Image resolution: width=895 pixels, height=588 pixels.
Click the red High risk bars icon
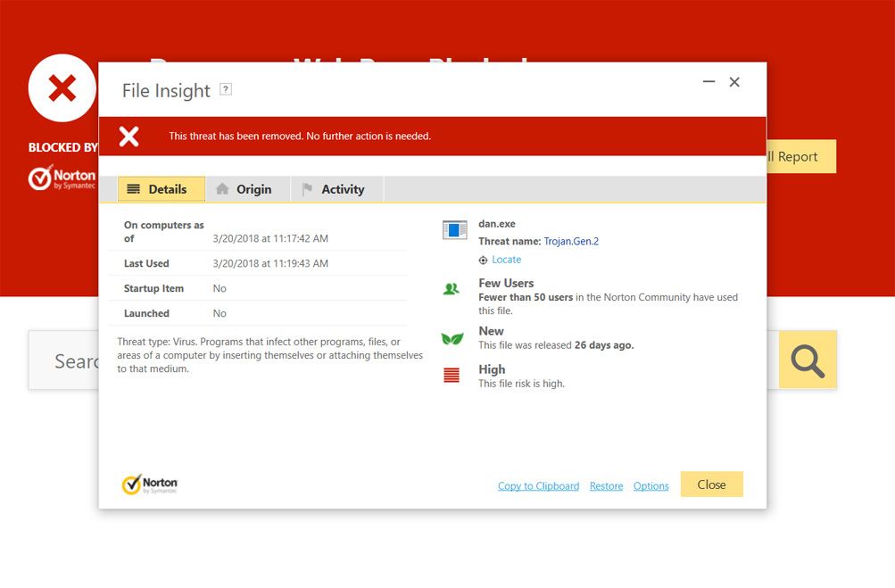pyautogui.click(x=452, y=375)
